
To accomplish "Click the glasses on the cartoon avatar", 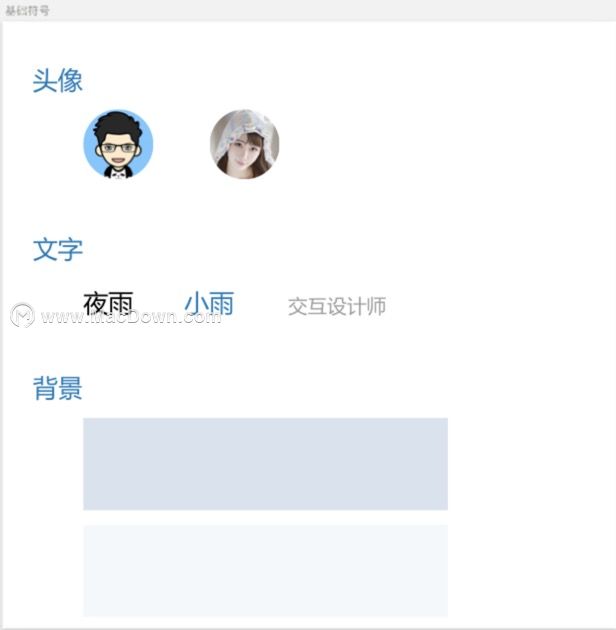I will (118, 148).
